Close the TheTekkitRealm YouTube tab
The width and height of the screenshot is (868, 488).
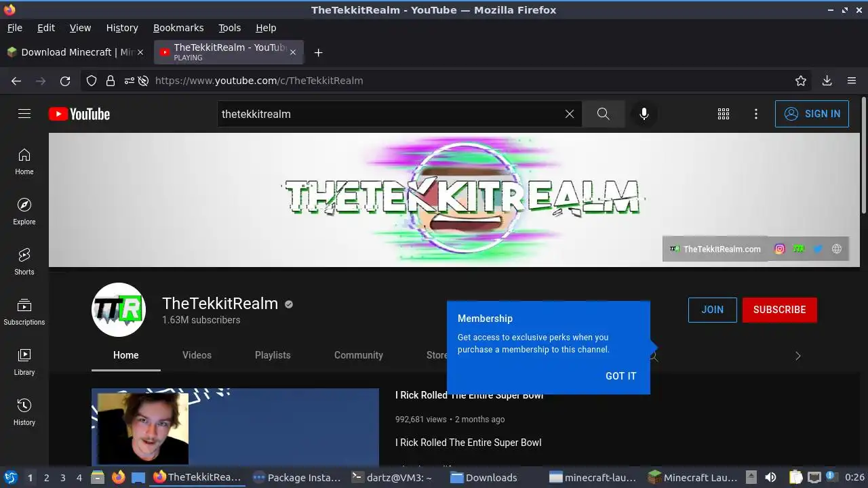[293, 52]
